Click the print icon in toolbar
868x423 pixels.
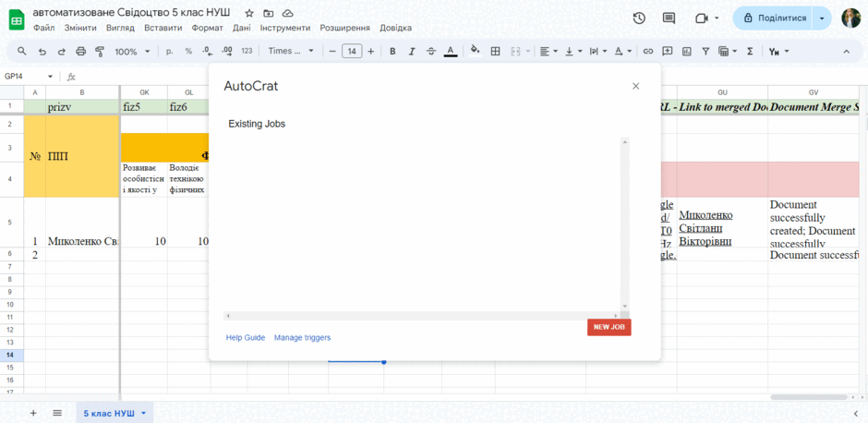tap(81, 52)
